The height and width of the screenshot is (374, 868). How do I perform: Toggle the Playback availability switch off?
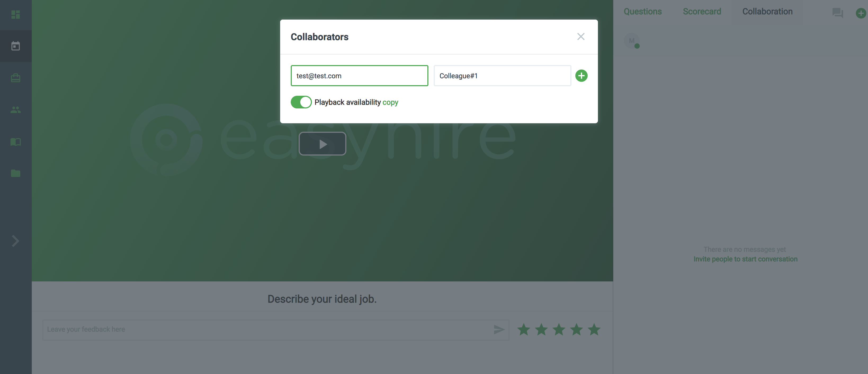click(301, 102)
